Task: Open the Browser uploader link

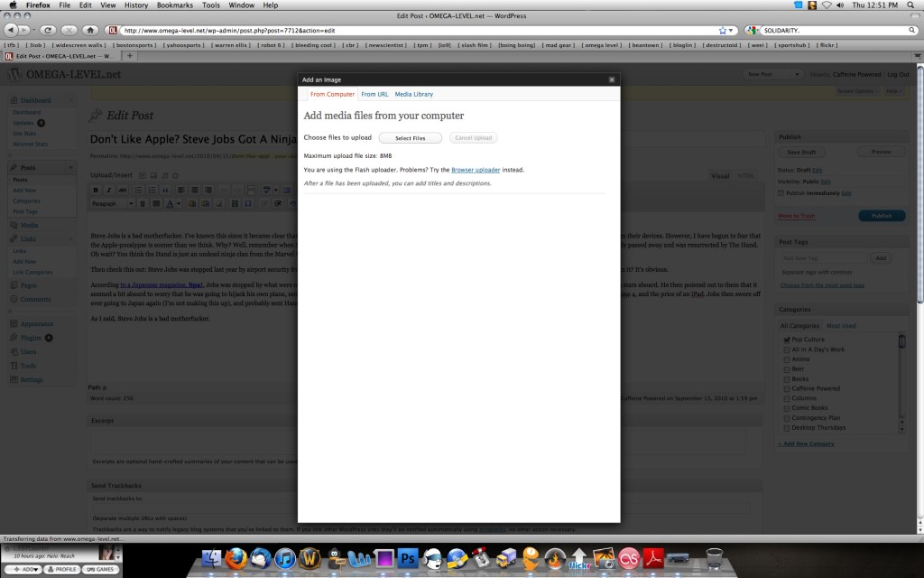Action: pyautogui.click(x=476, y=170)
